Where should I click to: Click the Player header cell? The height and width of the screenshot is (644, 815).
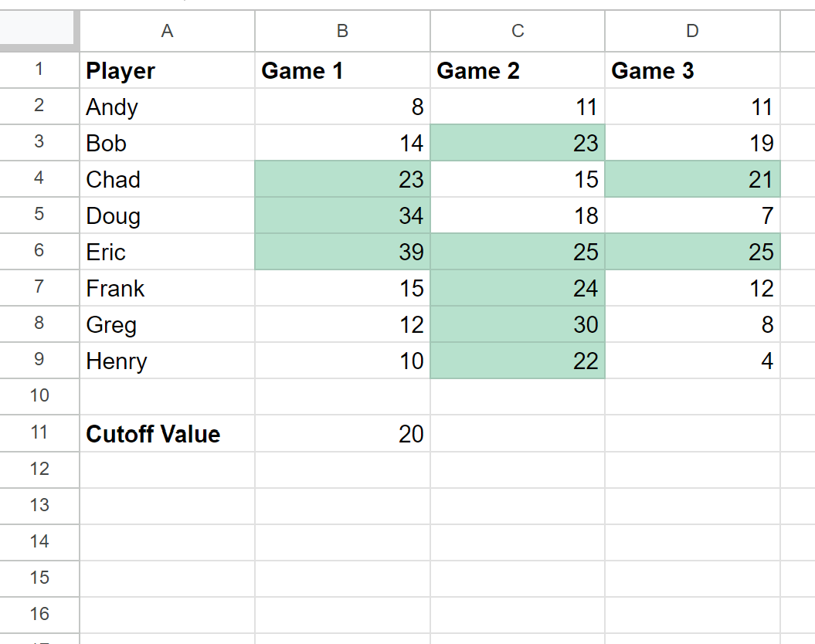point(167,70)
